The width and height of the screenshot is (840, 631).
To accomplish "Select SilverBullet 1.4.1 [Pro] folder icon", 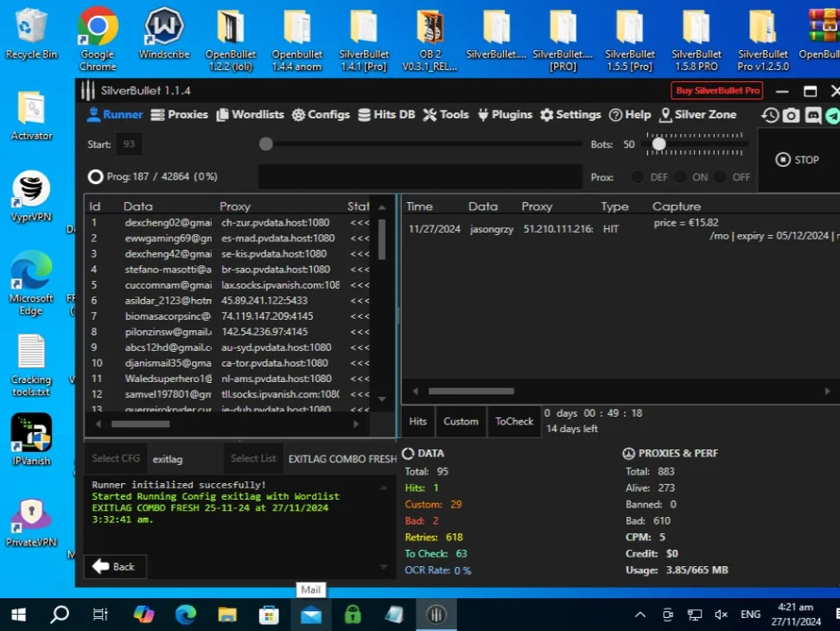I will [x=364, y=41].
